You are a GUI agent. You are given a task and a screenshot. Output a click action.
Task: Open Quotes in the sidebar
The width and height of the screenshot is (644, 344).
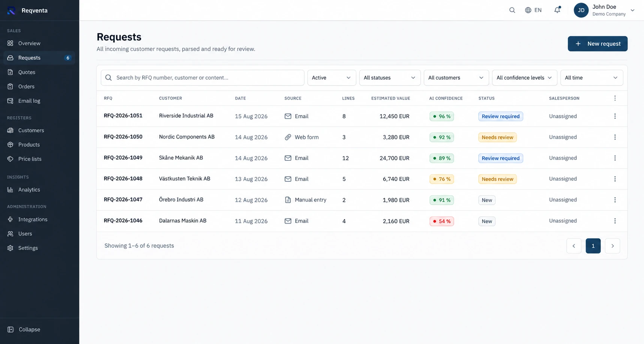(x=39, y=72)
